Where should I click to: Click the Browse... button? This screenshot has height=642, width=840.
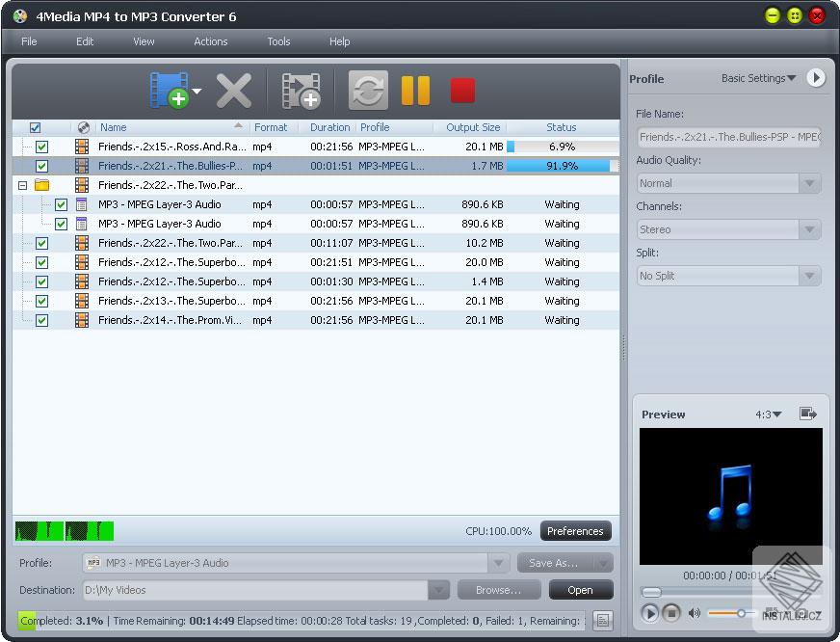(x=499, y=590)
